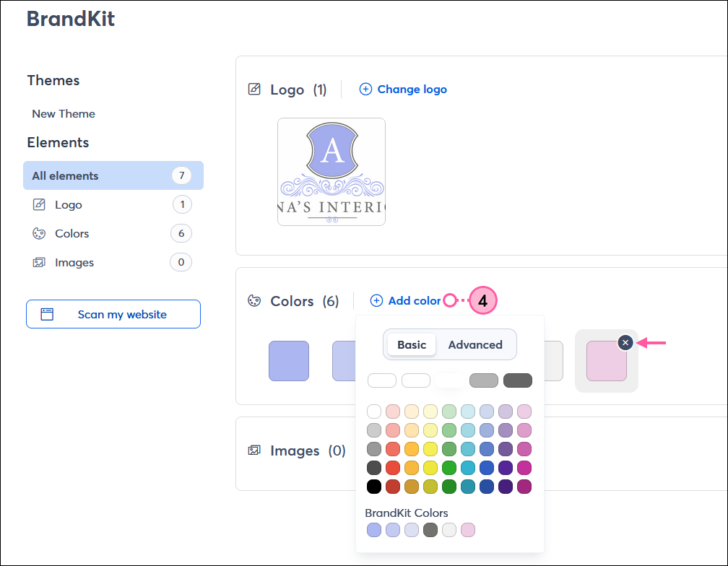728x566 pixels.
Task: Select the first swatch under BrandKit Colors
Action: click(x=373, y=530)
